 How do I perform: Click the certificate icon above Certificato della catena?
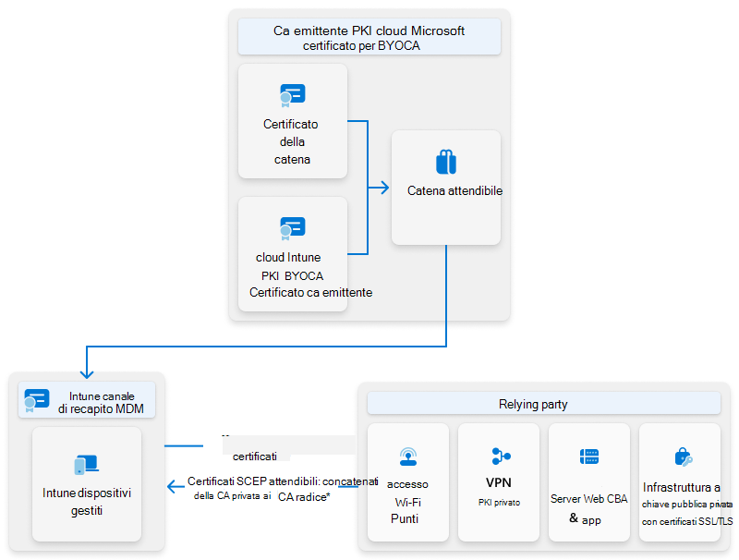(292, 95)
